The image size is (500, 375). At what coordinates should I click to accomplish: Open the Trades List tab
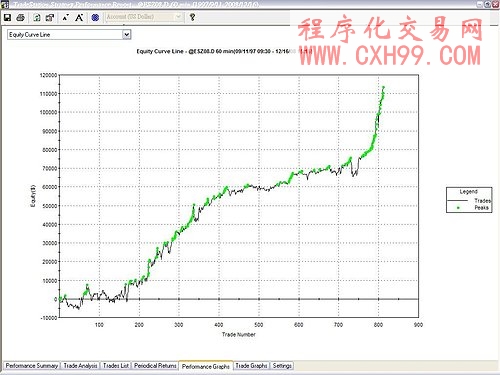point(116,366)
